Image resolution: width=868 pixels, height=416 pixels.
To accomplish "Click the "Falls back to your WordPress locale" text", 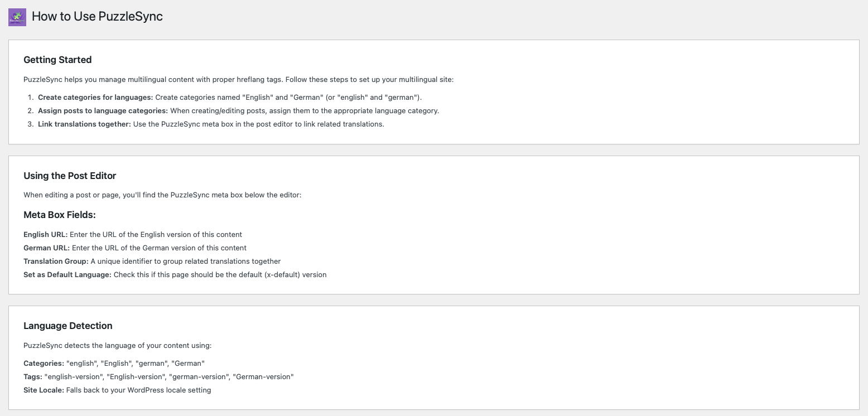I will pos(138,390).
